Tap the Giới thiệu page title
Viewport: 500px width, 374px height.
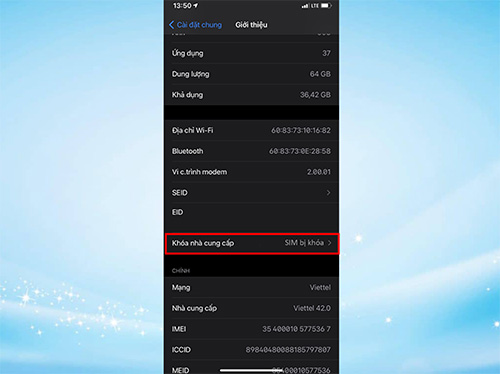[251, 25]
